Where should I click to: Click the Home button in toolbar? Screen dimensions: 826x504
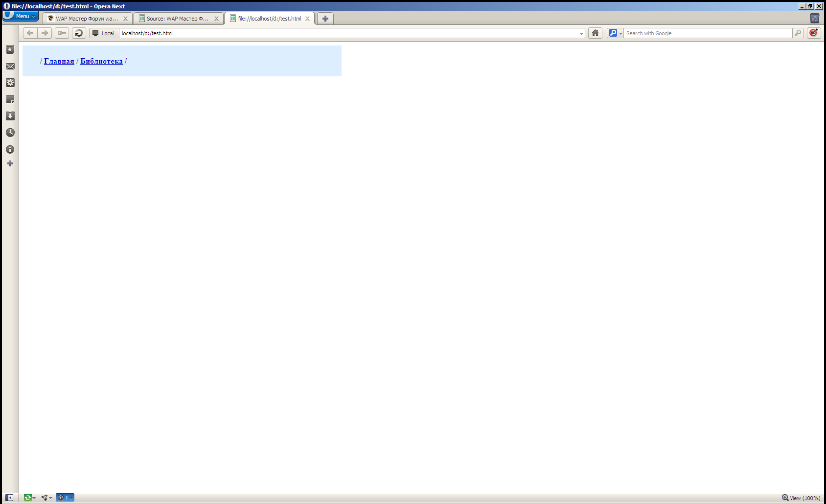pos(595,33)
